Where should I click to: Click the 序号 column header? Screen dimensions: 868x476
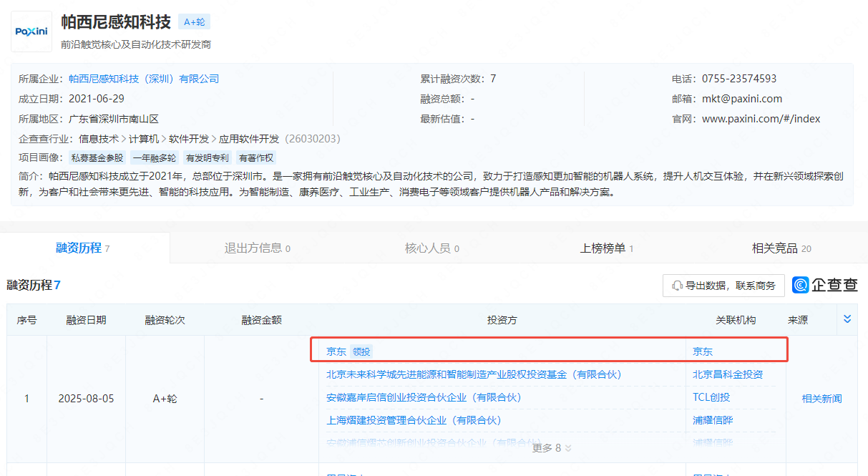(26, 320)
